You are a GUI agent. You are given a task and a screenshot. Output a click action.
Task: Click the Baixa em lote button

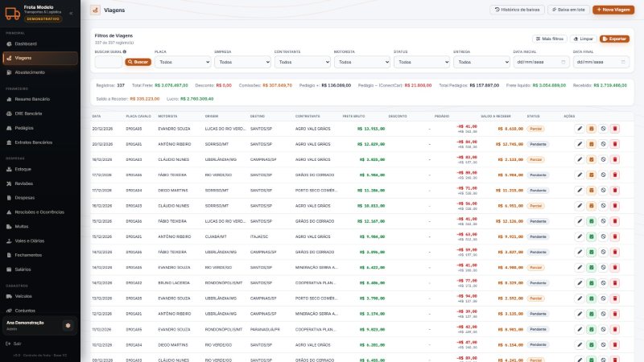(x=568, y=10)
